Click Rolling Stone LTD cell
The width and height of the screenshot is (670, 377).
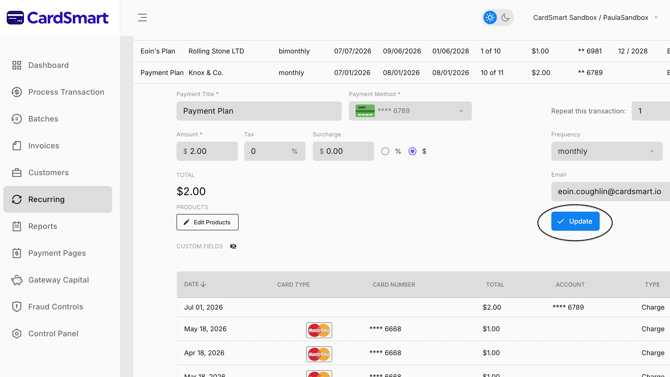coord(216,51)
